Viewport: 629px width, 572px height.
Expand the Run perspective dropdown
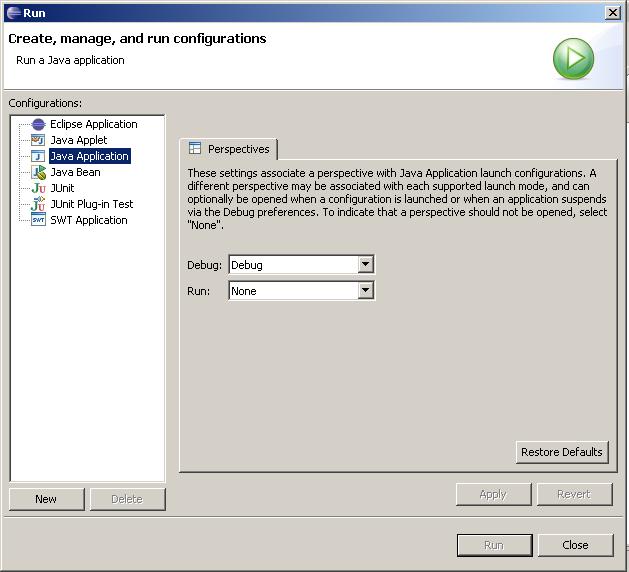click(x=365, y=291)
